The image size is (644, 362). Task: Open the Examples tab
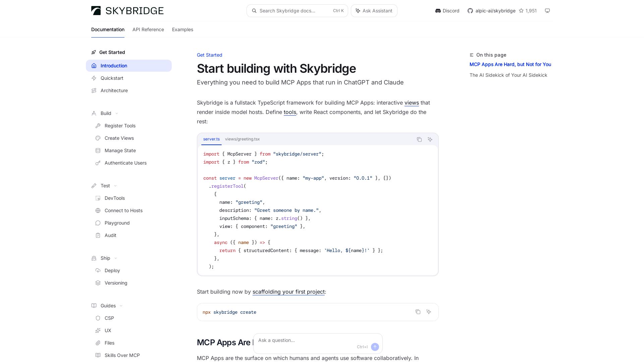[182, 29]
